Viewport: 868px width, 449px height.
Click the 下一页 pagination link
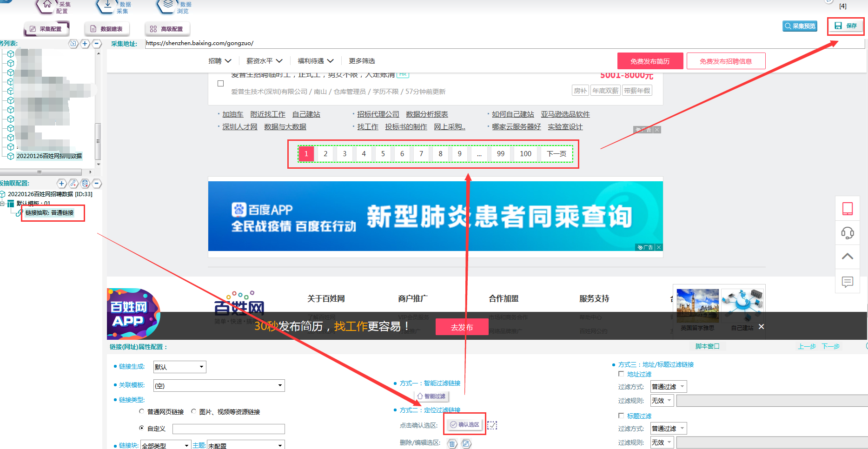tap(556, 153)
